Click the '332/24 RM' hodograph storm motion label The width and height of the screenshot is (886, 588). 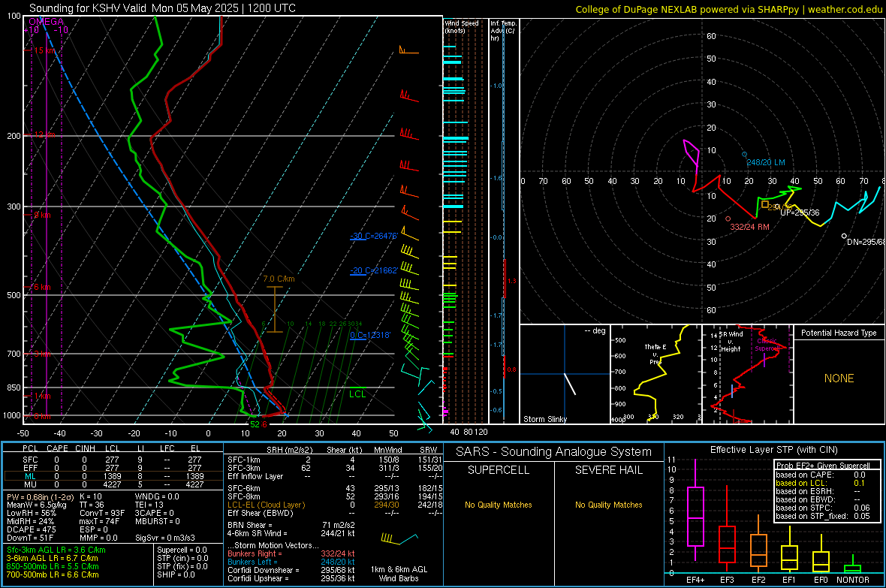[x=750, y=227]
